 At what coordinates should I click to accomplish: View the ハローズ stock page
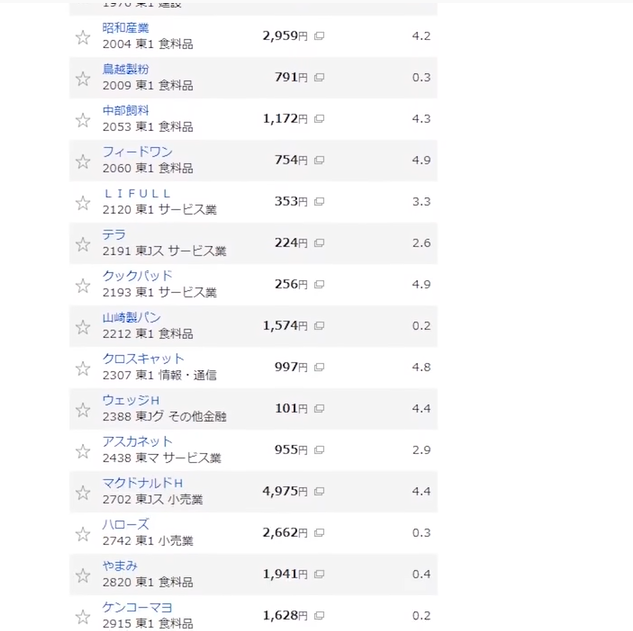coord(126,524)
